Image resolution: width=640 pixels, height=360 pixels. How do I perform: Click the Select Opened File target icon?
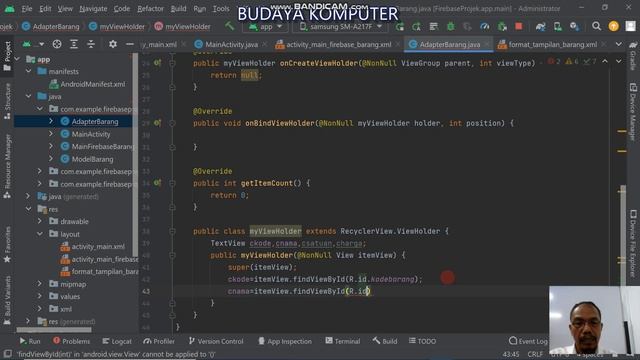[x=57, y=44]
